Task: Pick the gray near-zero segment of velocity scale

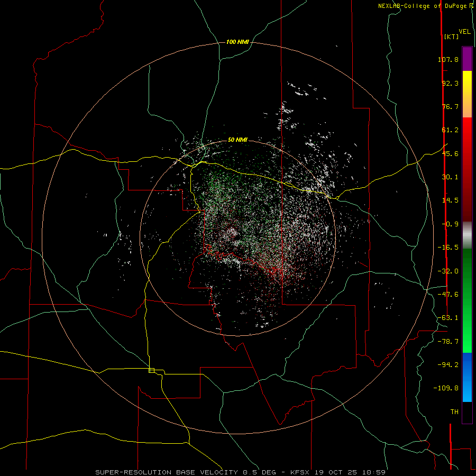Action: click(467, 235)
